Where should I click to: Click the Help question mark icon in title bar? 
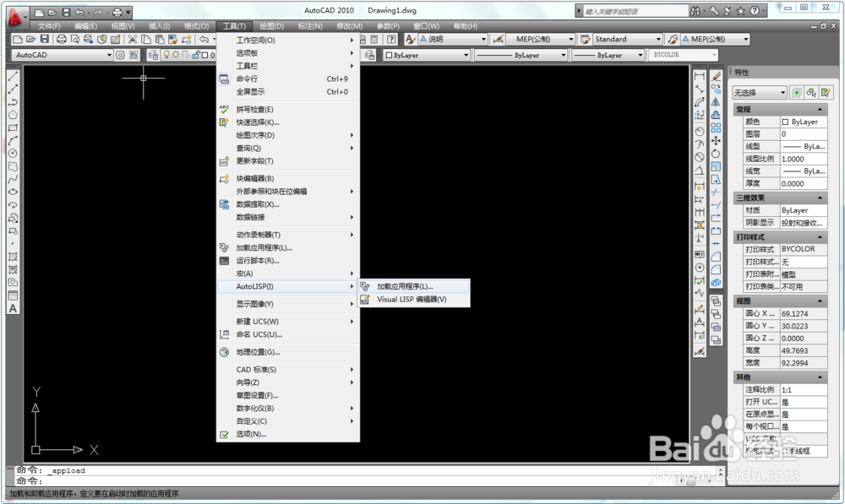pyautogui.click(x=755, y=11)
